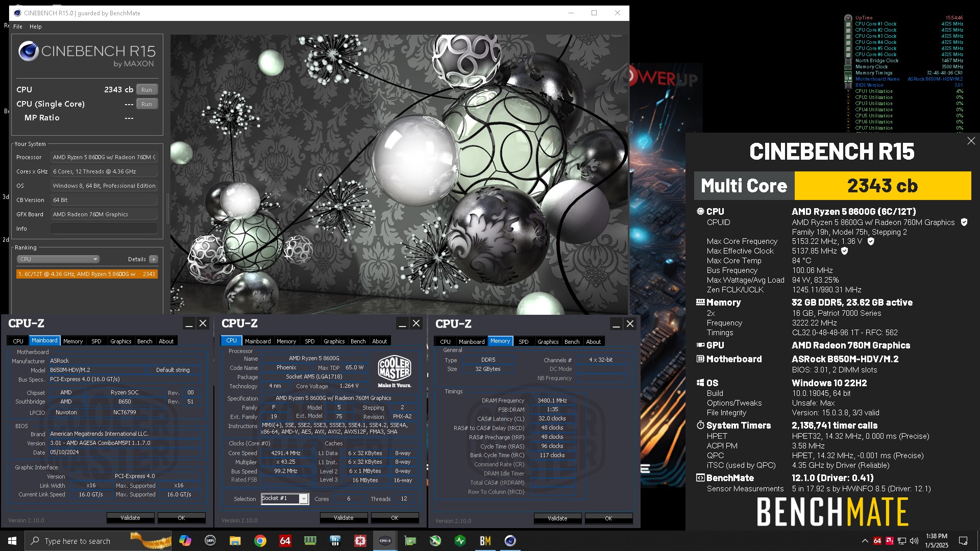980x551 pixels.
Task: Click the Cinebench R15 logo
Action: tap(87, 54)
